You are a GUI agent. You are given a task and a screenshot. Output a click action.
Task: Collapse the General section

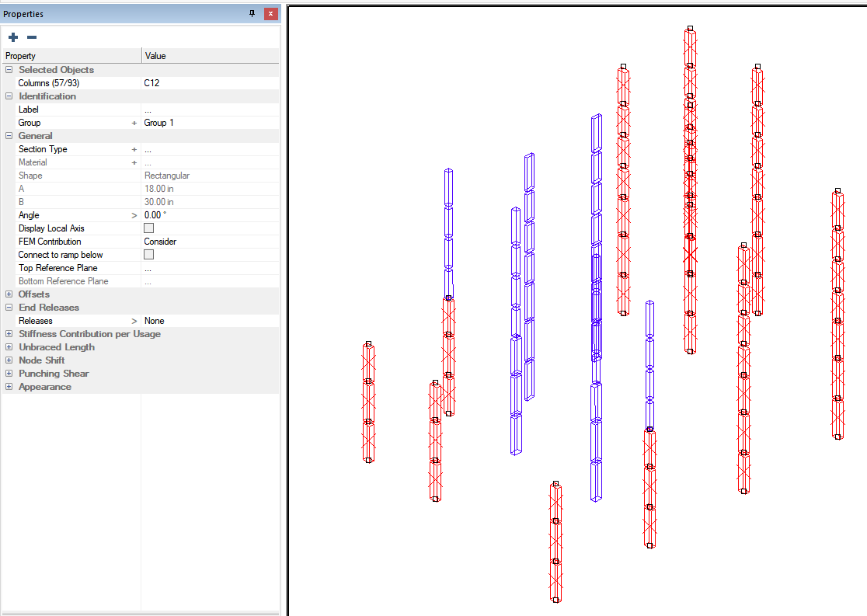pyautogui.click(x=9, y=136)
